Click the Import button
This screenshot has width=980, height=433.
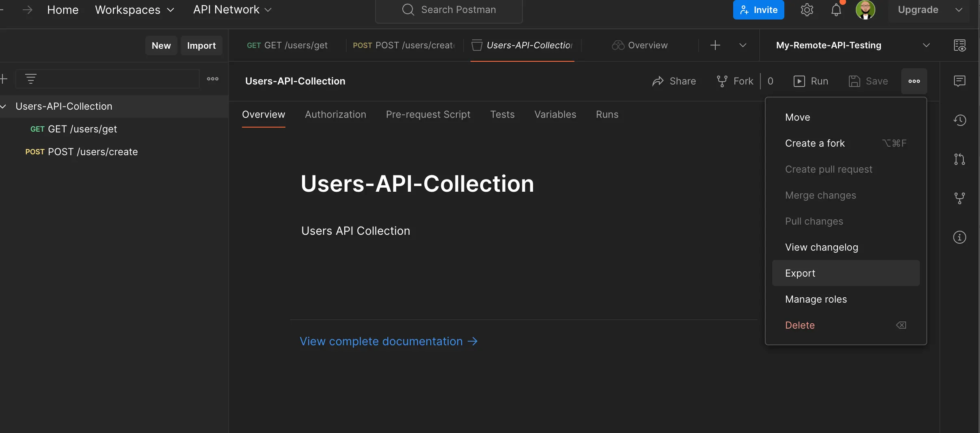[201, 45]
